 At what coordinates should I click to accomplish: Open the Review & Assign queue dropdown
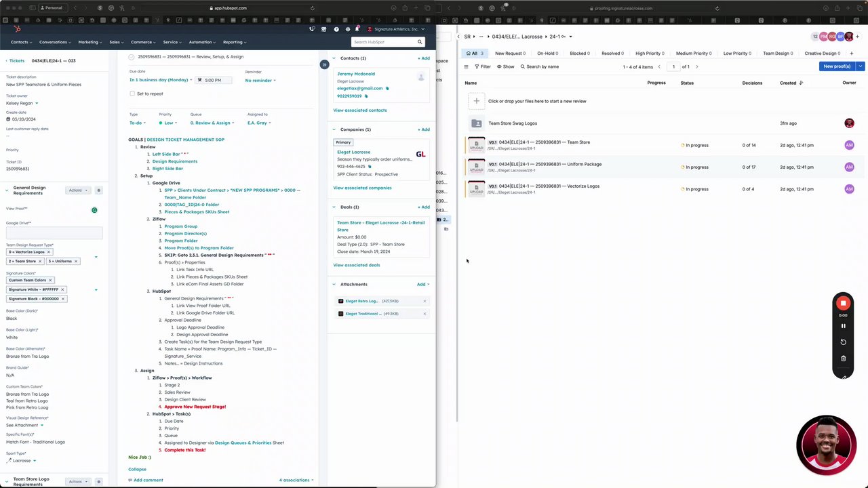212,123
